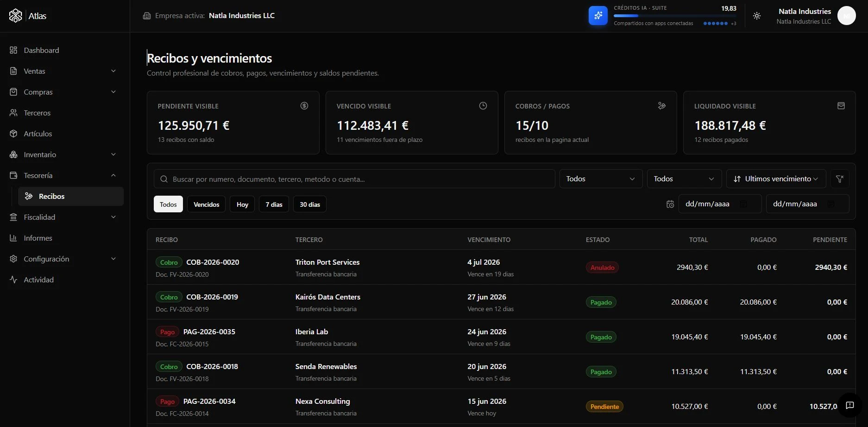
Task: Open Recibos submenu item
Action: [71, 196]
